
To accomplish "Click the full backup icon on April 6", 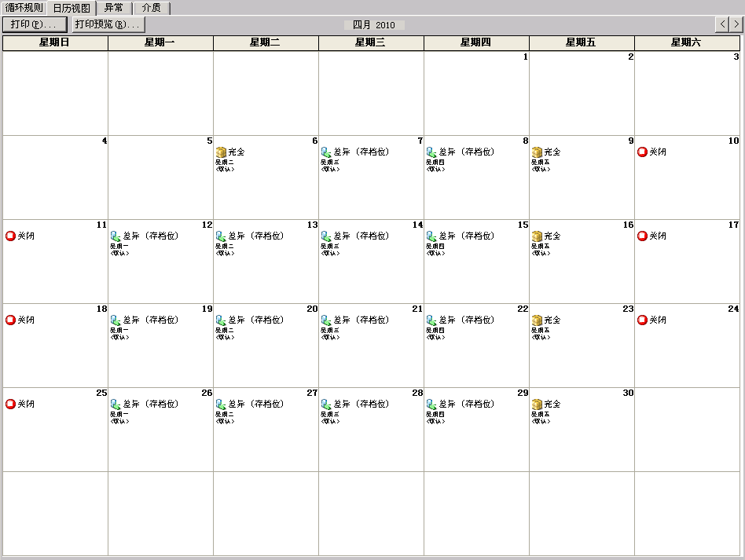I will 221,152.
